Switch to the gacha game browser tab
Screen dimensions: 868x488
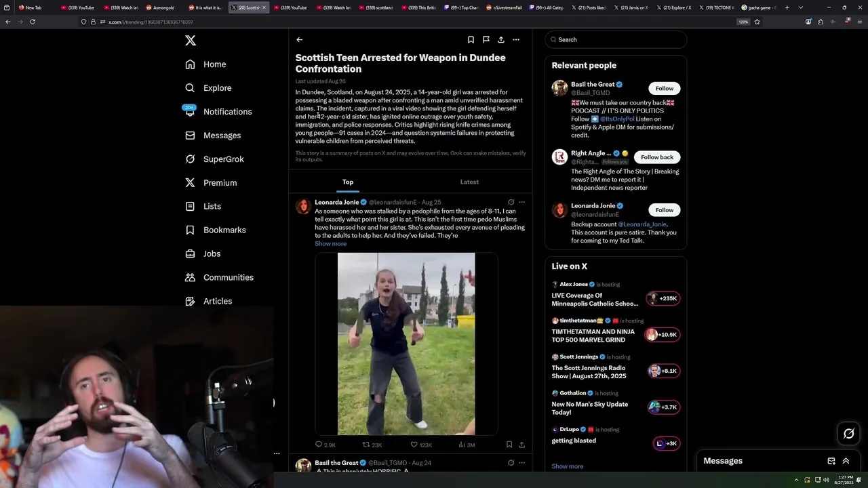tap(759, 7)
